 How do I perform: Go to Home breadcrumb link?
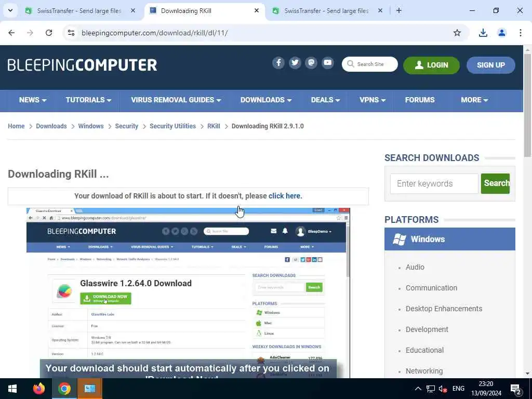point(16,126)
